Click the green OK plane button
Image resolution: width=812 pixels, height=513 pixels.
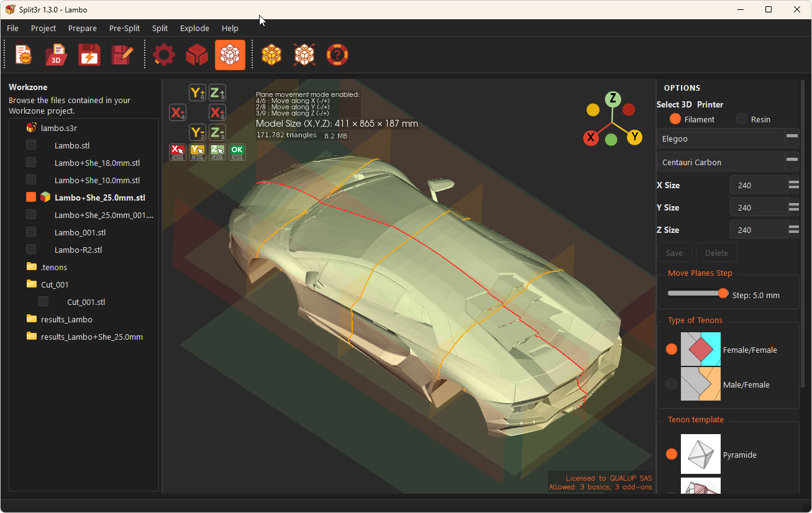237,152
